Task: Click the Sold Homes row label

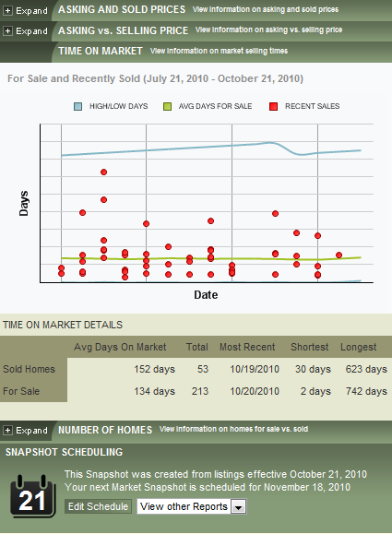Action: 29,369
